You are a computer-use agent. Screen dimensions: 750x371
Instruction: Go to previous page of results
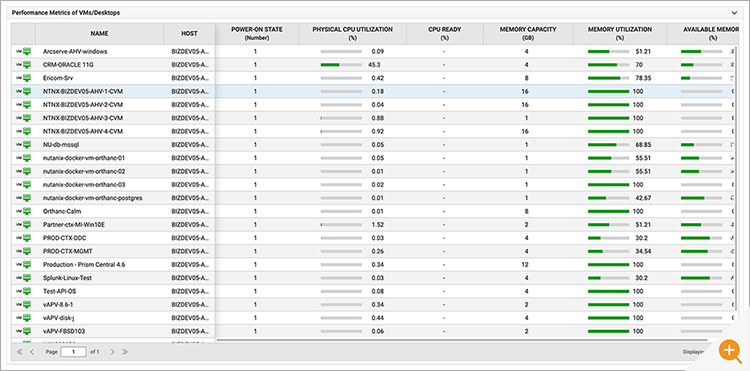[32, 352]
